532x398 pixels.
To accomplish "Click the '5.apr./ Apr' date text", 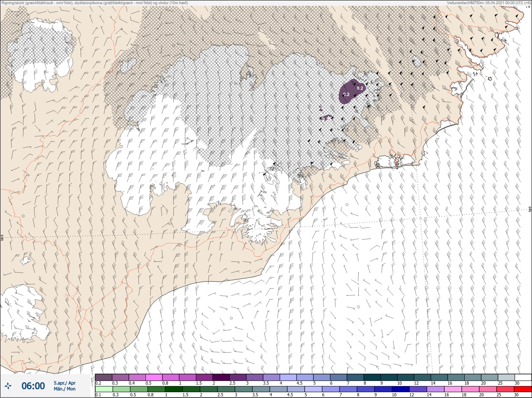I will pyautogui.click(x=64, y=383).
